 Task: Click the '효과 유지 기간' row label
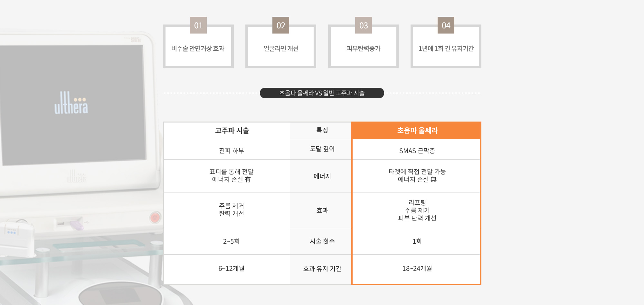coord(322,269)
